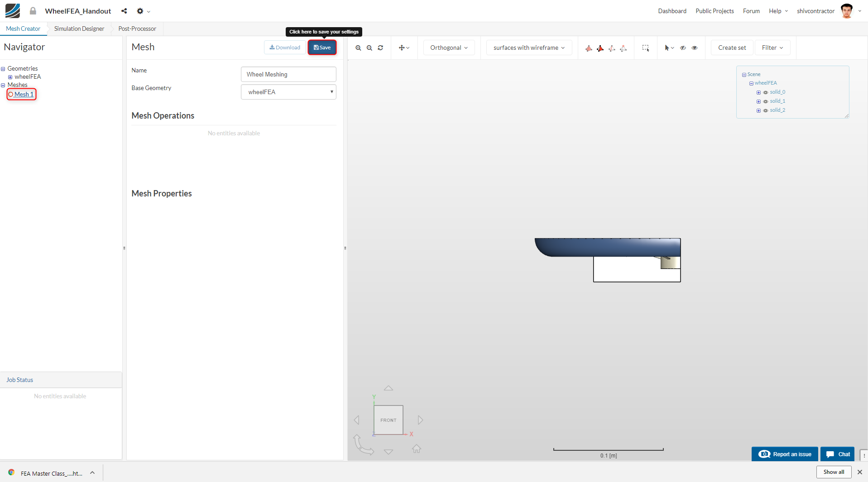The height and width of the screenshot is (482, 868).
Task: Rotate view left with orientation cube arrow
Action: point(357,420)
